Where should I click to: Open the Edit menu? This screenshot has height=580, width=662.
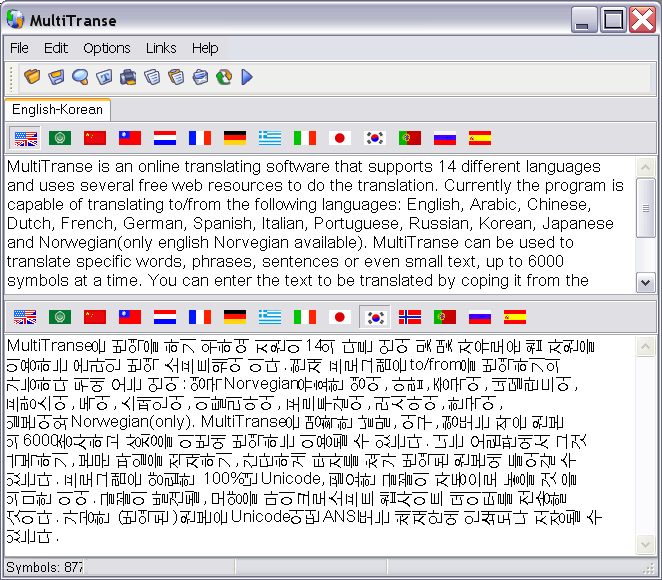(x=56, y=48)
